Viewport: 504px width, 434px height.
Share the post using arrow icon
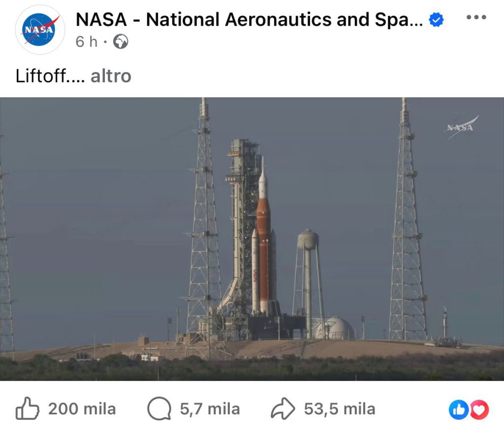pos(283,409)
